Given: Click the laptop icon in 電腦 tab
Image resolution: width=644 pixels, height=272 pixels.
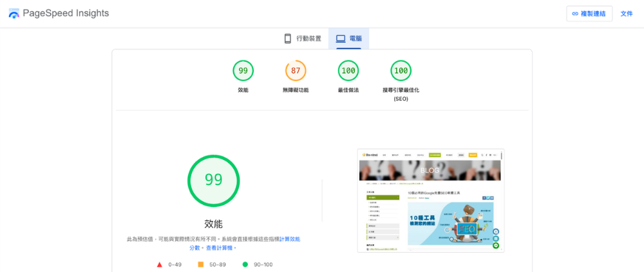Looking at the screenshot, I should (x=341, y=39).
